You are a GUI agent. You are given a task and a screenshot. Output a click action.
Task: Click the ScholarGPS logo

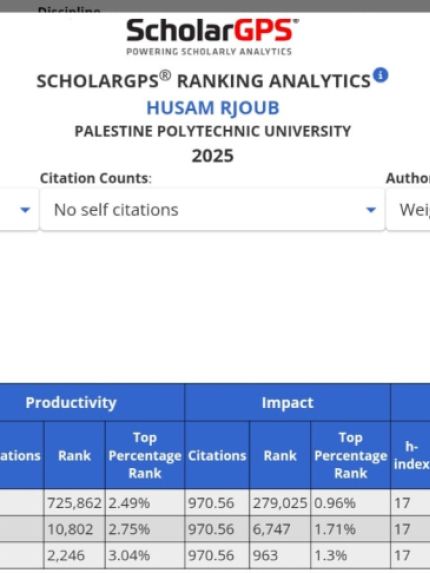pyautogui.click(x=212, y=37)
